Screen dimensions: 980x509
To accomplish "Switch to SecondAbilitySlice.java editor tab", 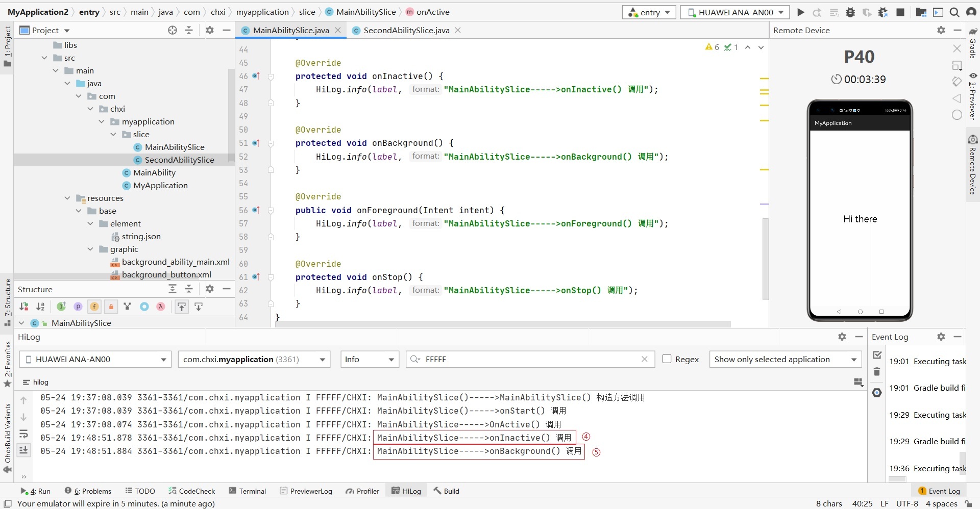I will 406,31.
